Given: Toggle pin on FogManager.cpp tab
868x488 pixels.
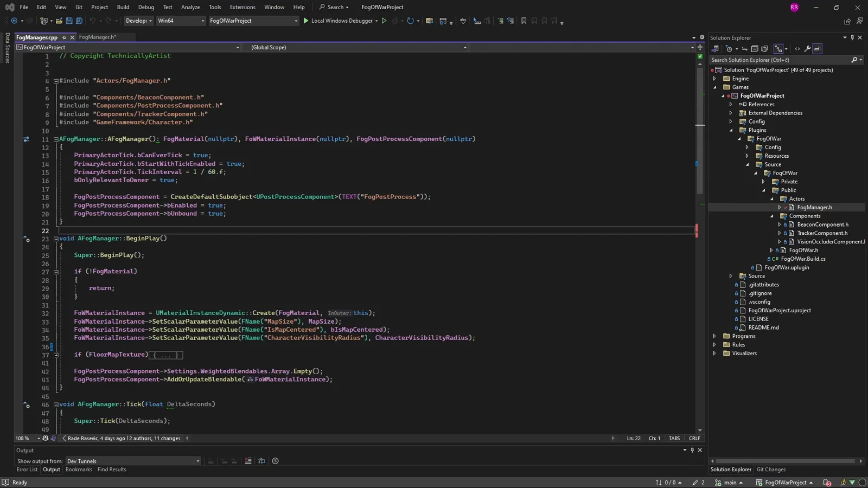Looking at the screenshot, I should coord(63,37).
